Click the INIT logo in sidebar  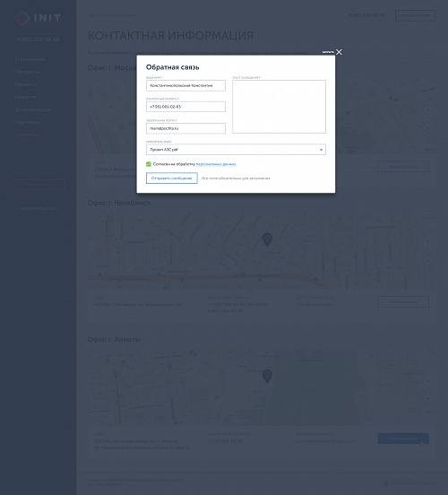[38, 17]
